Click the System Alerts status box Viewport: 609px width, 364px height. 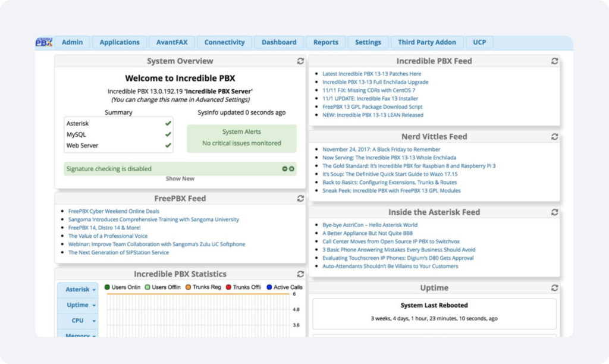coord(241,139)
